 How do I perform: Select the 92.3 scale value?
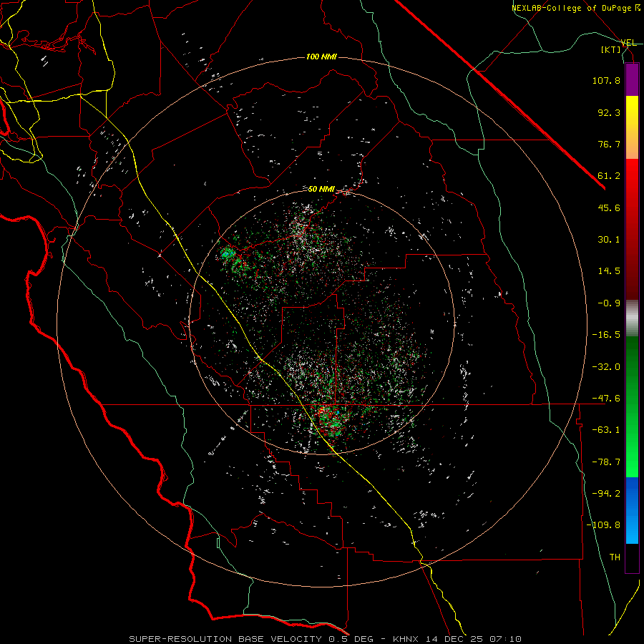point(609,112)
